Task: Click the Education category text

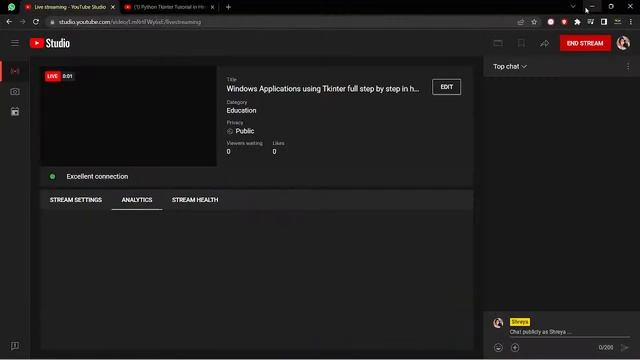Action: click(241, 110)
